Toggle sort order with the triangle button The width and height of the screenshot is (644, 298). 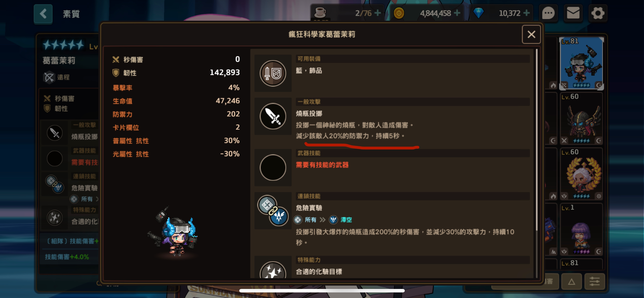click(571, 282)
